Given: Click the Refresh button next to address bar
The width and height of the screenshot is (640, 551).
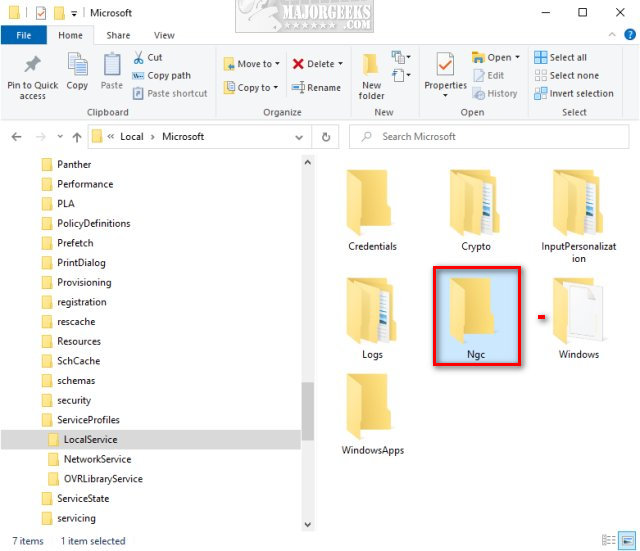Looking at the screenshot, I should (326, 137).
